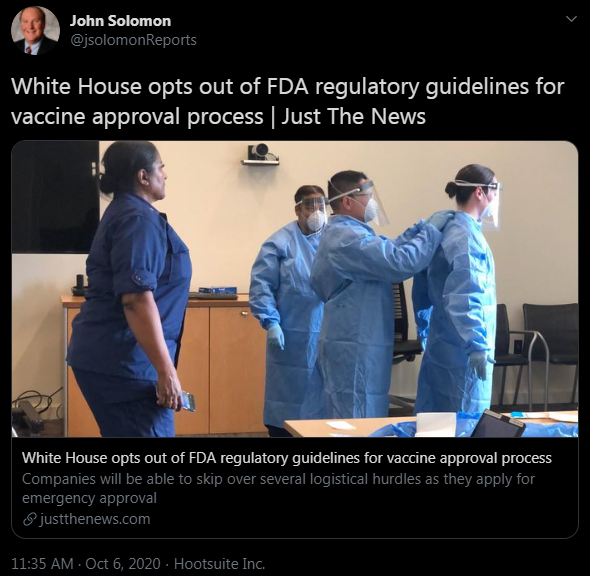Click the chain link icon beside justthenews.com

pos(29,519)
